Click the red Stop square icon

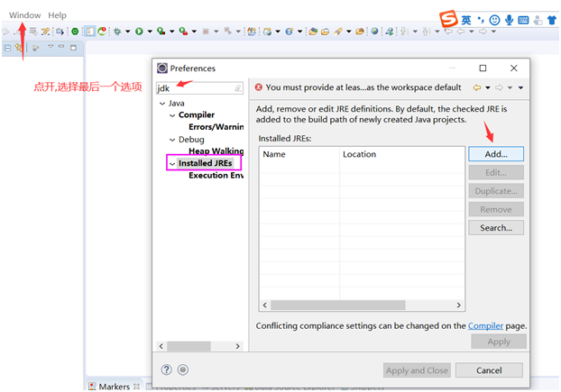coord(206,32)
